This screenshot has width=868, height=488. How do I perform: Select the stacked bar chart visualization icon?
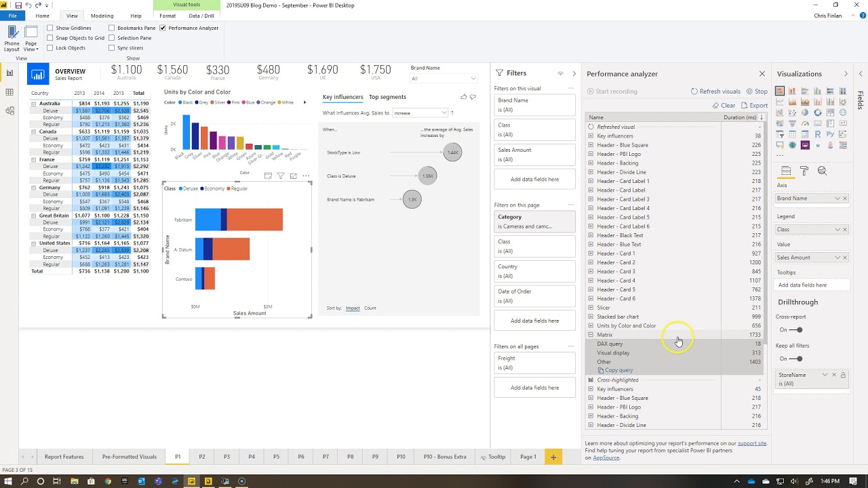[x=780, y=91]
